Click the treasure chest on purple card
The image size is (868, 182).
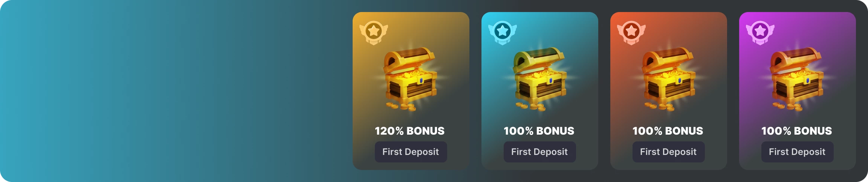797,79
